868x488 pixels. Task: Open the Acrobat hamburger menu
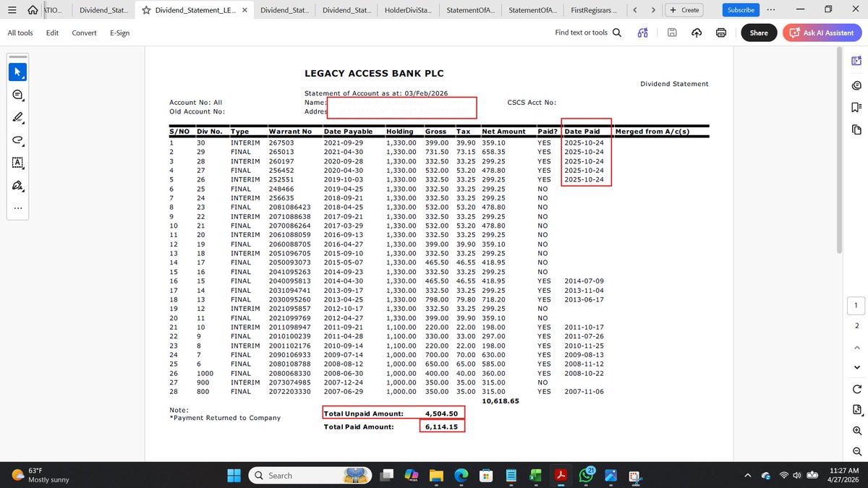coord(12,10)
